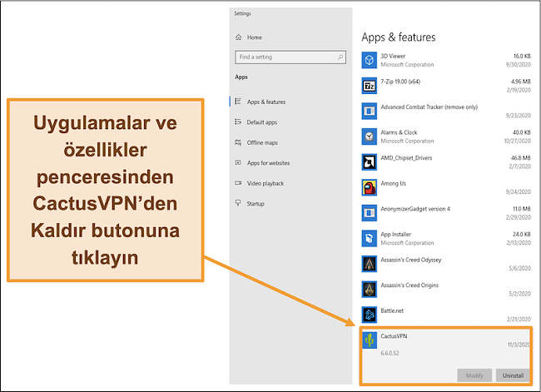Image resolution: width=541 pixels, height=392 pixels.
Task: Click the Offline maps sidebar icon
Action: click(238, 142)
